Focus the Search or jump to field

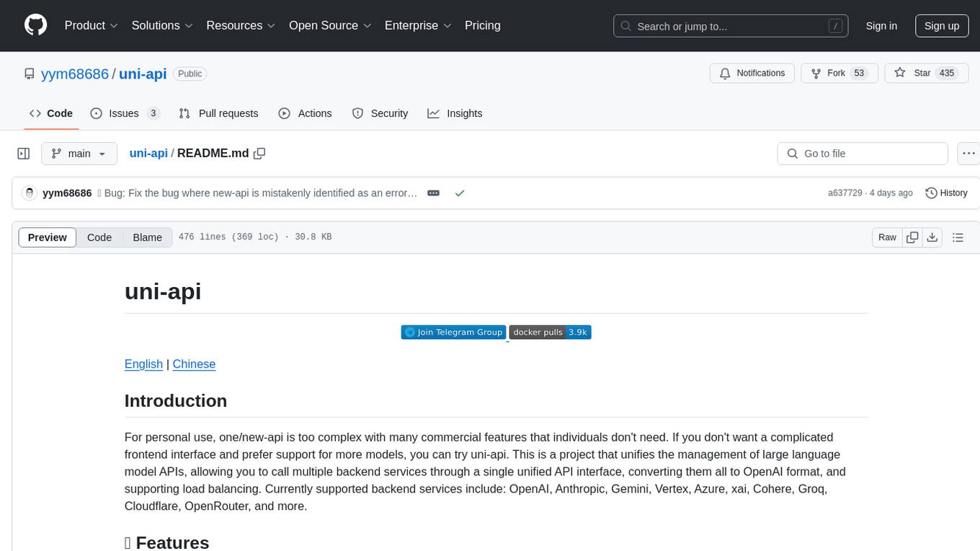tap(731, 26)
